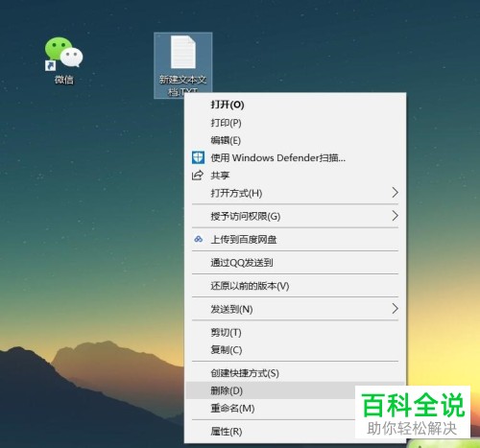Viewport: 480px width, 448px height.
Task: Expand the arrow next to 打开方式(H)
Action: click(x=396, y=193)
